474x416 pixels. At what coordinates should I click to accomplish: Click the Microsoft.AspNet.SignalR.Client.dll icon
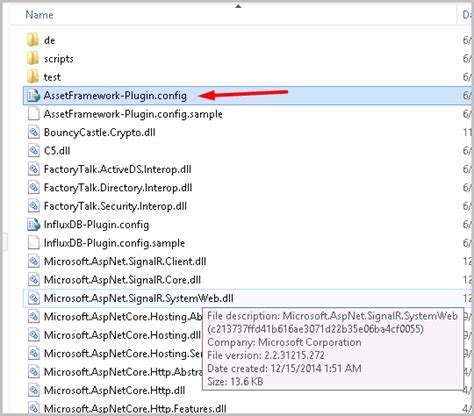33,261
